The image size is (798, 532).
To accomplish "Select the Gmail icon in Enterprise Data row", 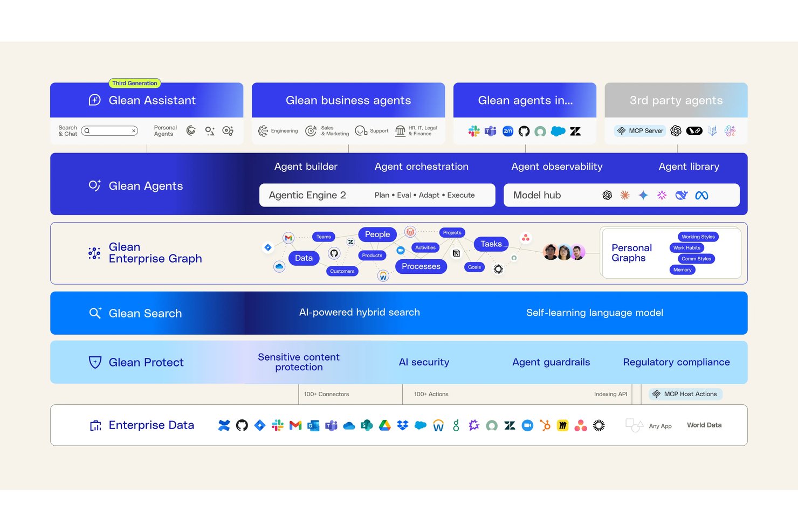I will coord(295,425).
